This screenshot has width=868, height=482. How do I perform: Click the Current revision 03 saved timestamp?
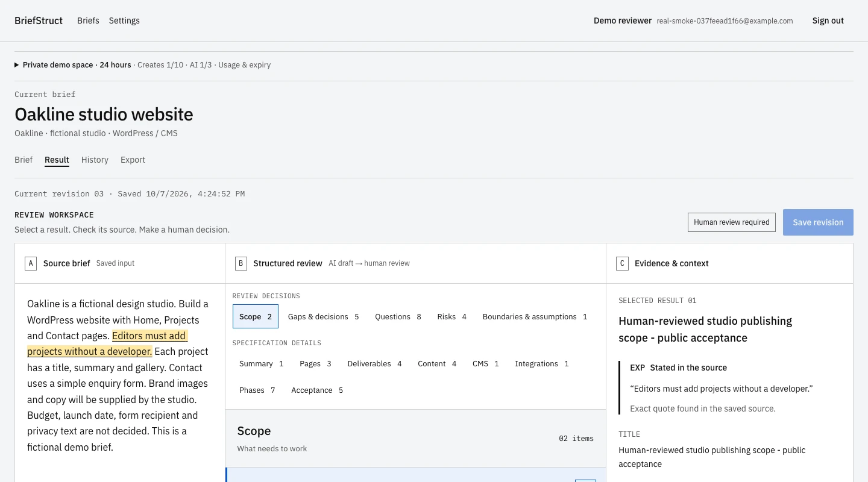click(x=130, y=194)
